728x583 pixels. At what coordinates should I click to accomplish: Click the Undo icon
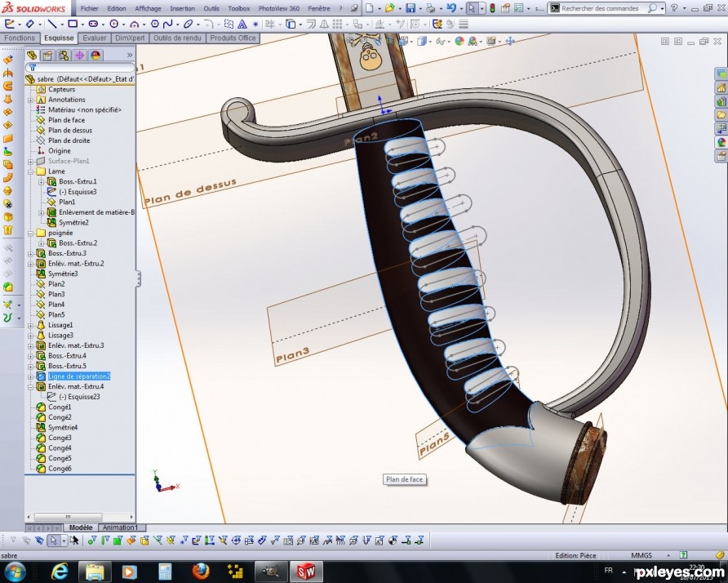click(x=451, y=8)
